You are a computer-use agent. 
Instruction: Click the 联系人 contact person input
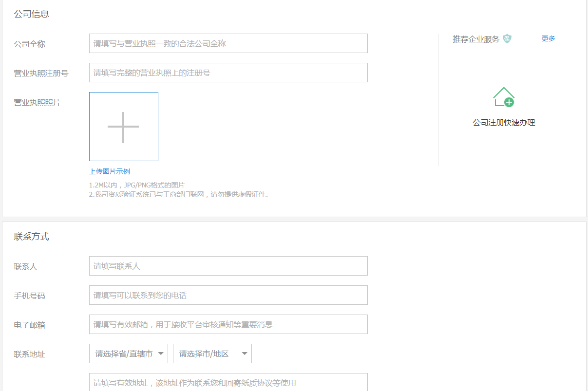(228, 266)
